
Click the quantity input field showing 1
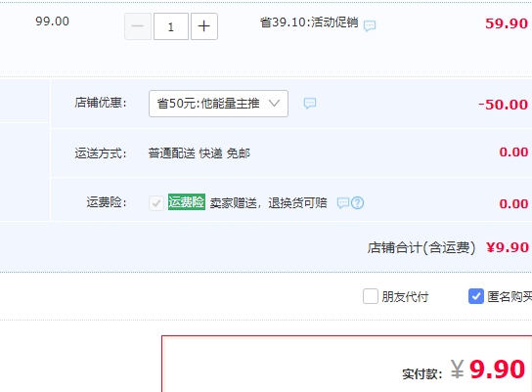coord(171,26)
